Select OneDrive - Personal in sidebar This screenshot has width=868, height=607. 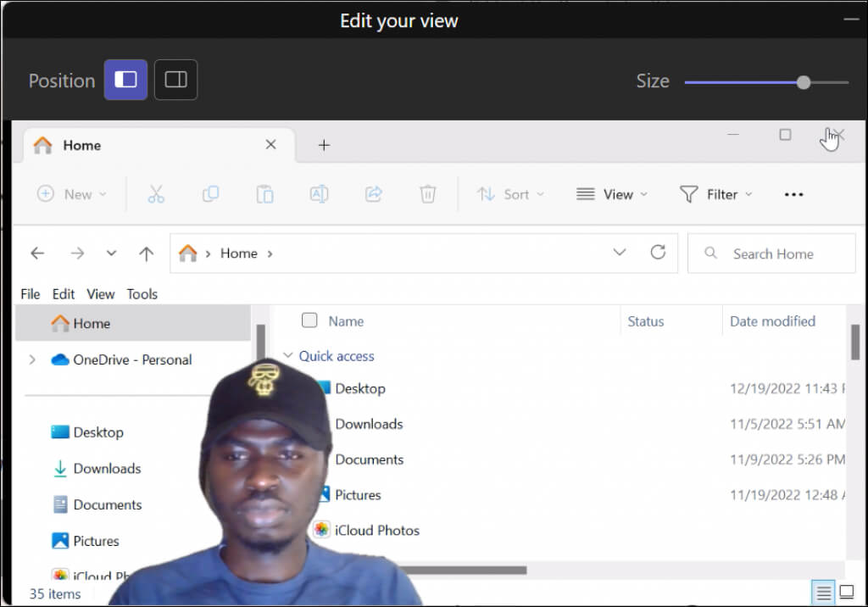coord(122,360)
